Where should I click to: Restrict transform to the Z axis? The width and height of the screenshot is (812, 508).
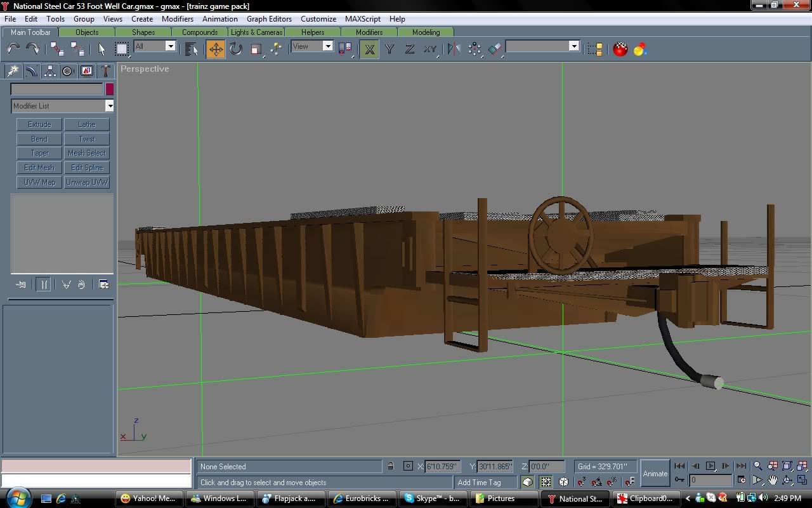point(410,49)
